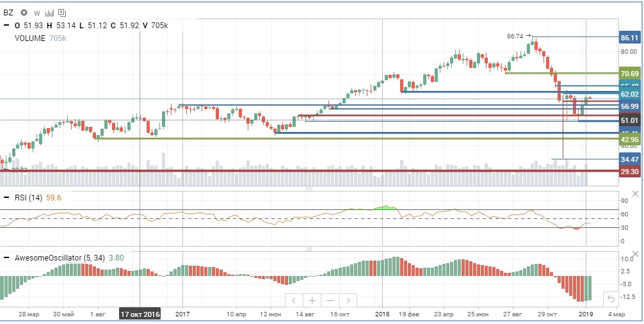Click the 17 окт 2016 date marker

click(140, 314)
